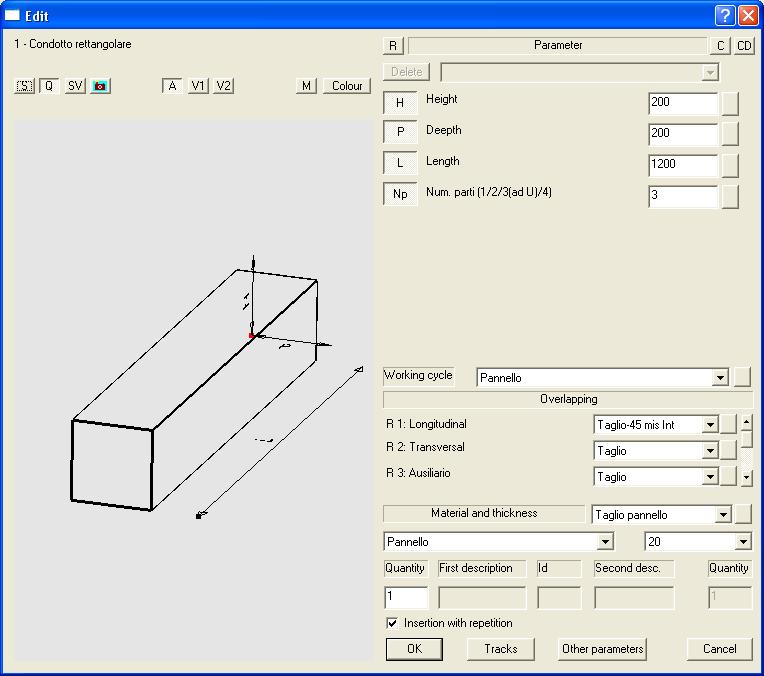
Task: Switch to the A view button
Action: click(x=172, y=86)
